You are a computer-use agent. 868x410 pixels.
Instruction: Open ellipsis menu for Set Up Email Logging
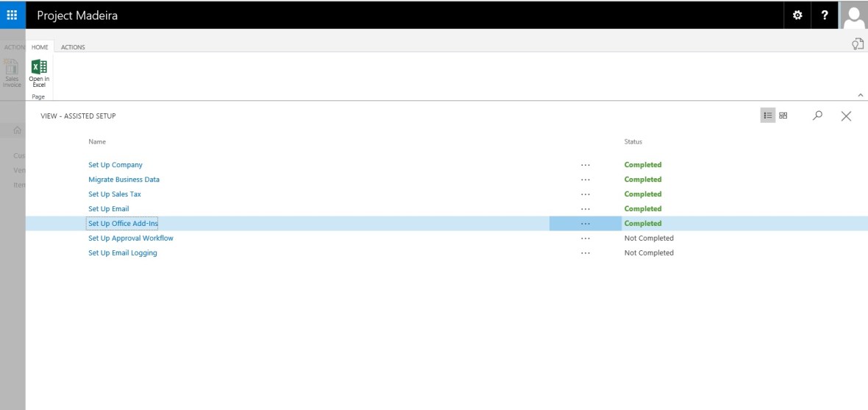585,253
